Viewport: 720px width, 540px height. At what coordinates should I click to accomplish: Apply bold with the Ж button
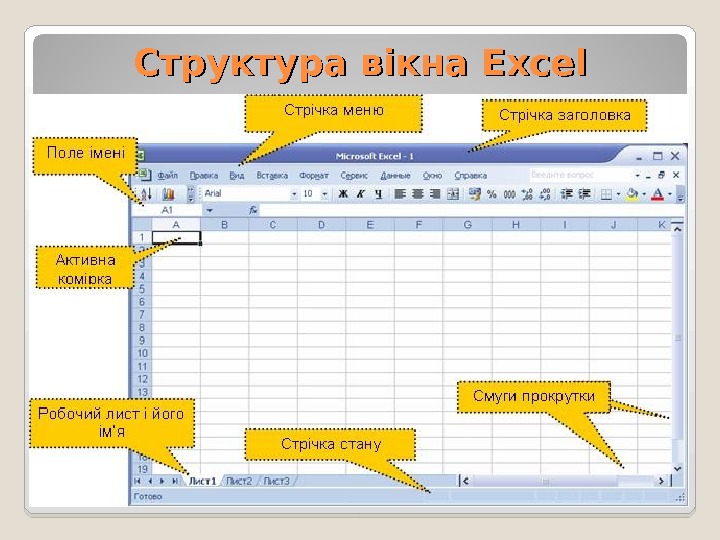click(343, 194)
